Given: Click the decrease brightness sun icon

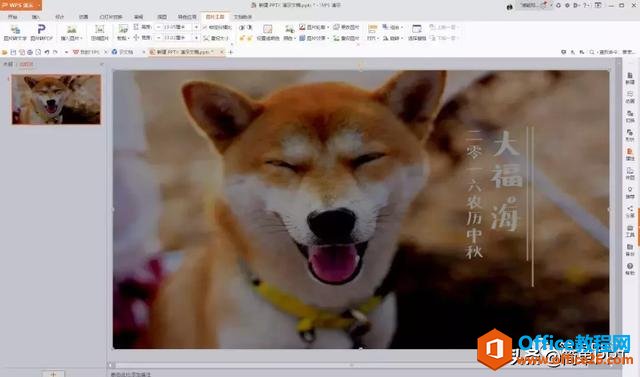Looking at the screenshot, I should point(249,38).
